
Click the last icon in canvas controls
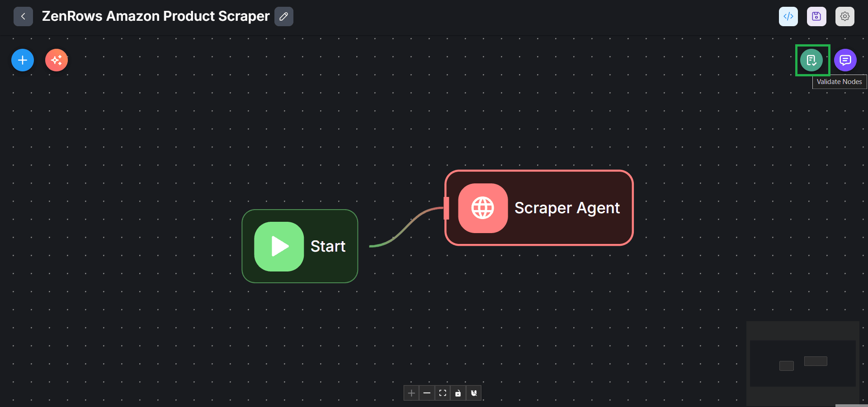[474, 393]
